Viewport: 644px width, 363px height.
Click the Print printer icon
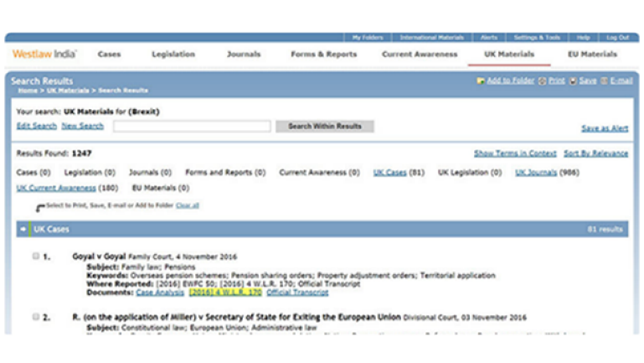pos(542,81)
